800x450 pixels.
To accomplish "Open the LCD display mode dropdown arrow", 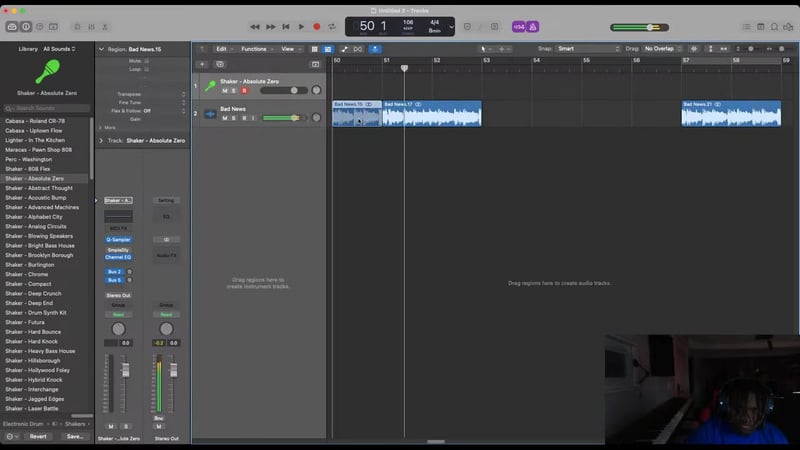I will point(451,27).
